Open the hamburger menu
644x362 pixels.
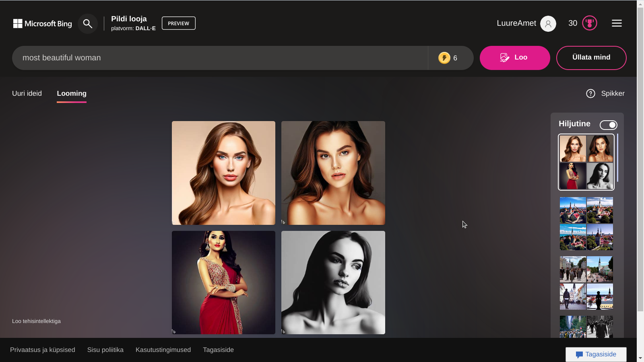(617, 23)
